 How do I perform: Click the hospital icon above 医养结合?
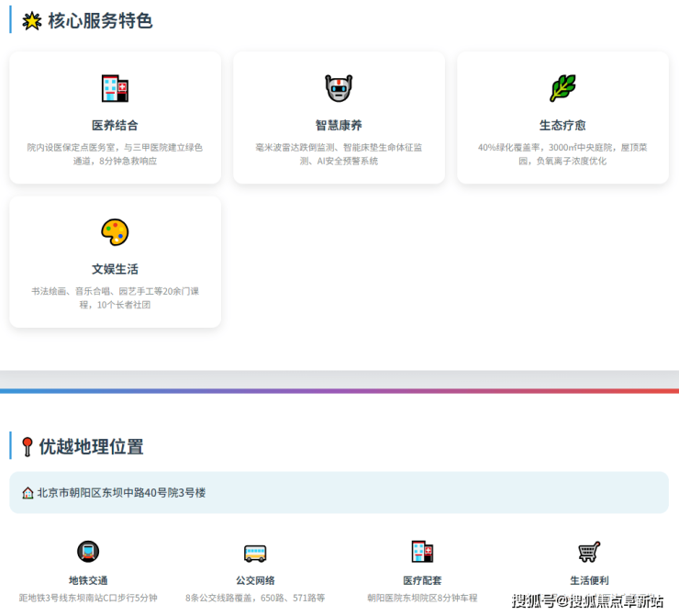coord(115,89)
